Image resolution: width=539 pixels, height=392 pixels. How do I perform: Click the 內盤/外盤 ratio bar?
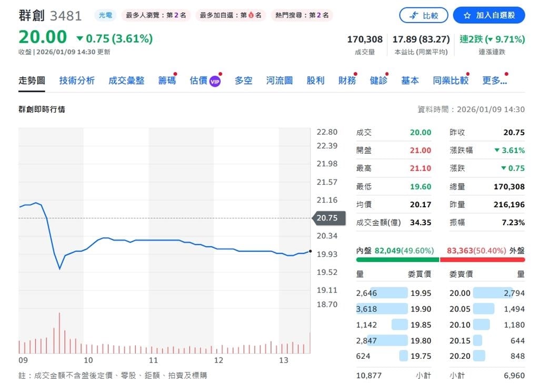pos(438,259)
